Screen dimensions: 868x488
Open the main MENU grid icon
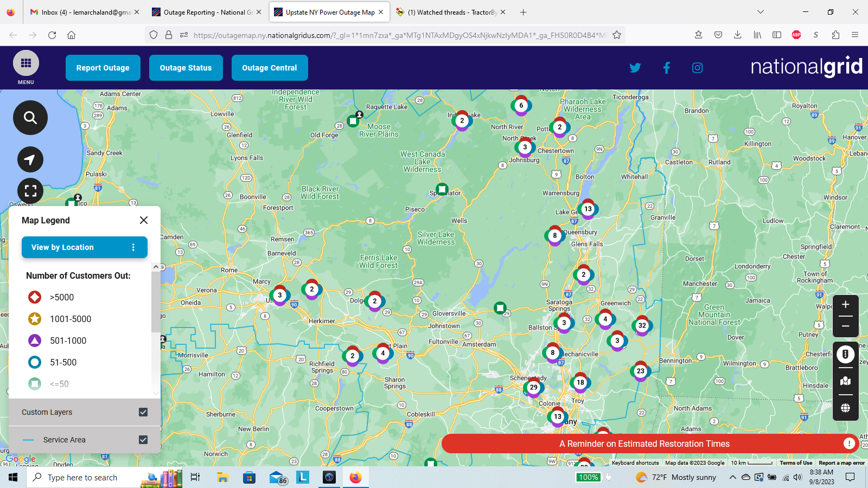[x=26, y=63]
